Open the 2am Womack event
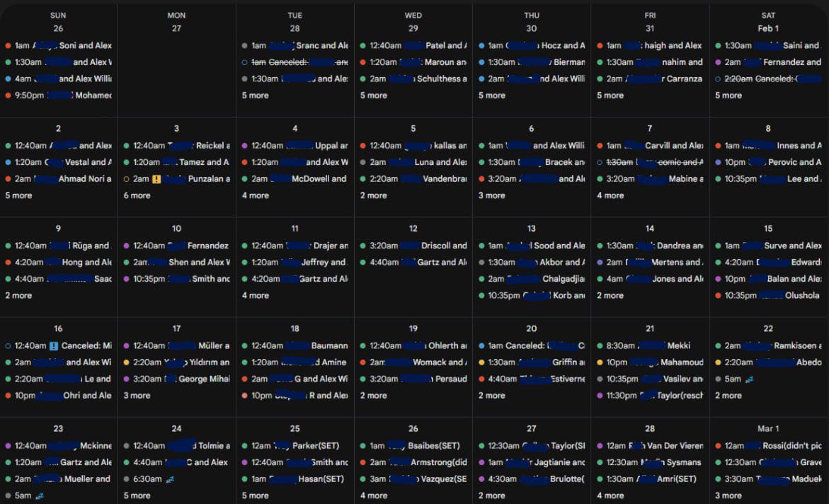Viewport: 829px width, 504px height. point(413,362)
